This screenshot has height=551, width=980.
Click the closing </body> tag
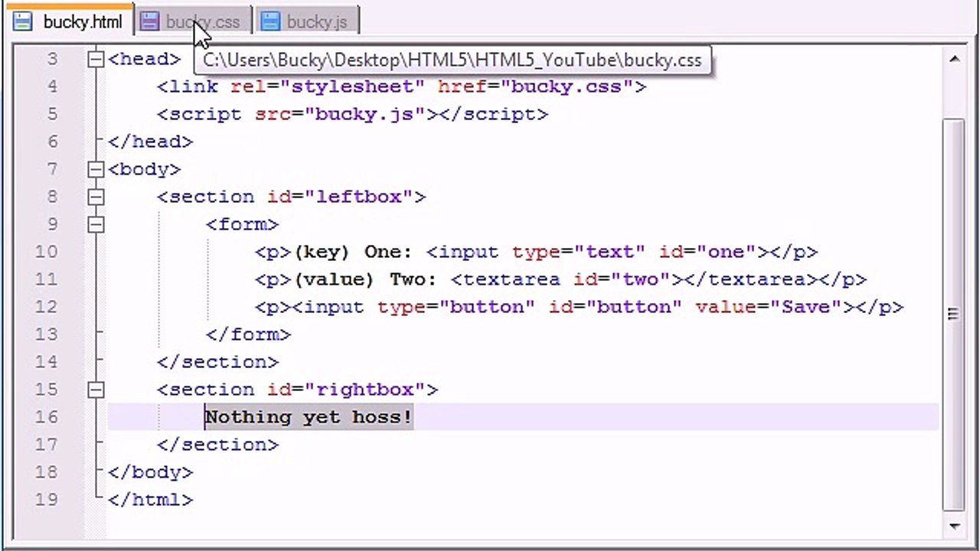coord(150,472)
